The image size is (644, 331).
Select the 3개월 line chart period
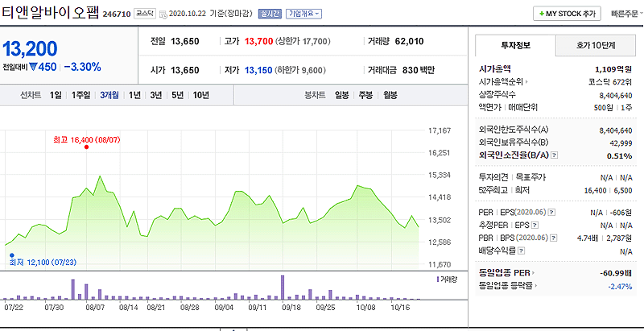[x=109, y=95]
